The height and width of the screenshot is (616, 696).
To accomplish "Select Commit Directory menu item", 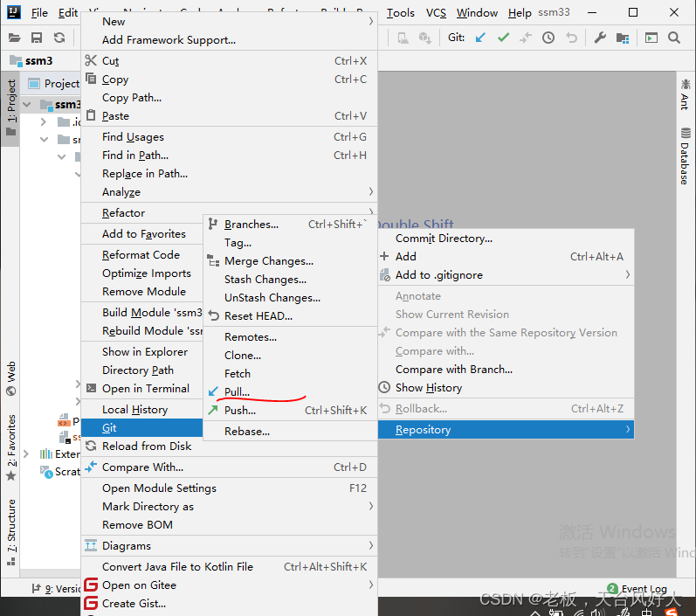I will coord(506,239).
